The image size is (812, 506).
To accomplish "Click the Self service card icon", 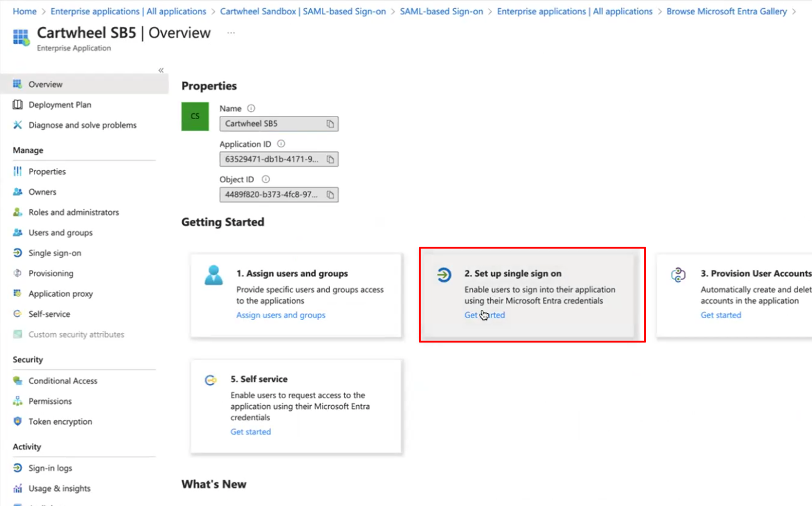I will [x=210, y=380].
